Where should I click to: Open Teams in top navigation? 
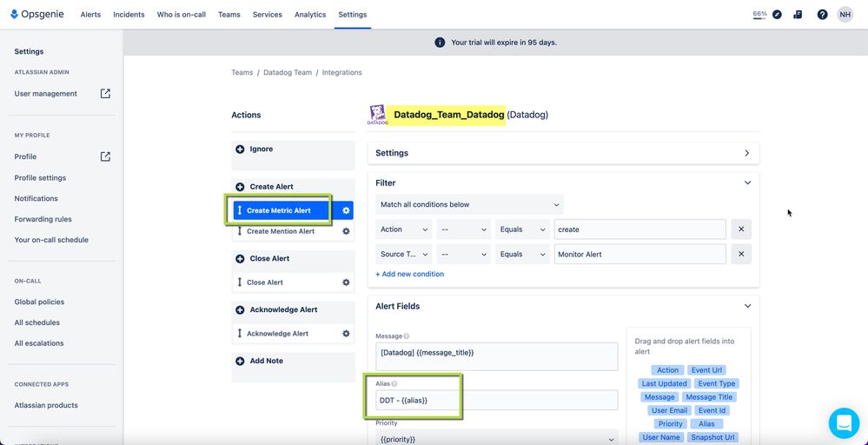229,15
